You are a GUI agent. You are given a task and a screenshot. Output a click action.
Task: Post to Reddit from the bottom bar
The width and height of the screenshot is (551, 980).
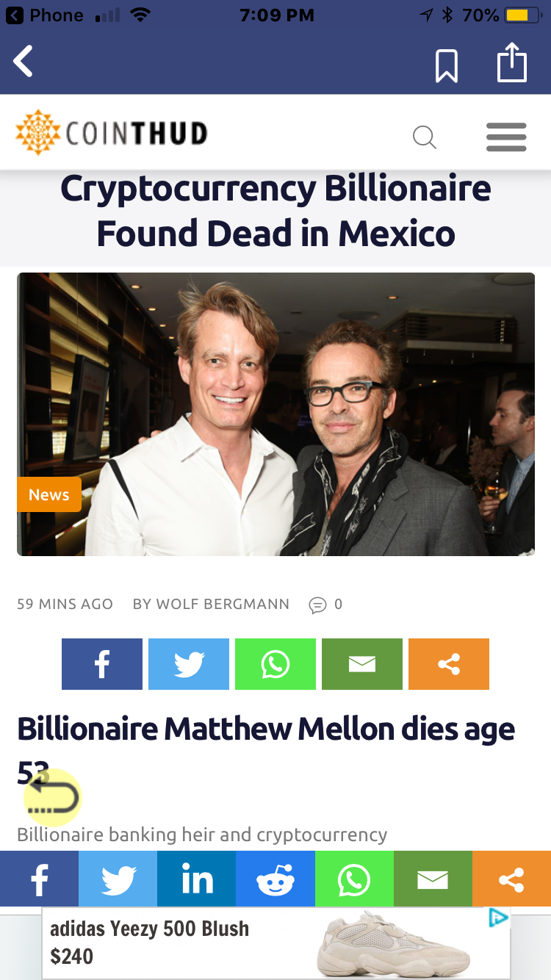click(275, 879)
